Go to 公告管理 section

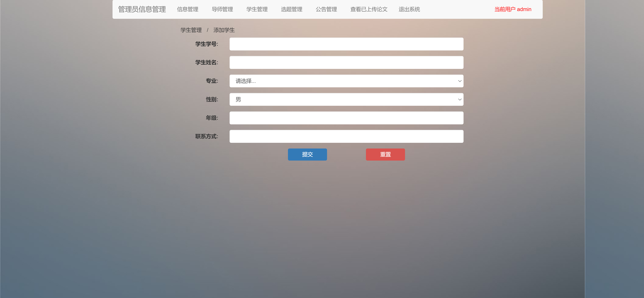(x=326, y=9)
